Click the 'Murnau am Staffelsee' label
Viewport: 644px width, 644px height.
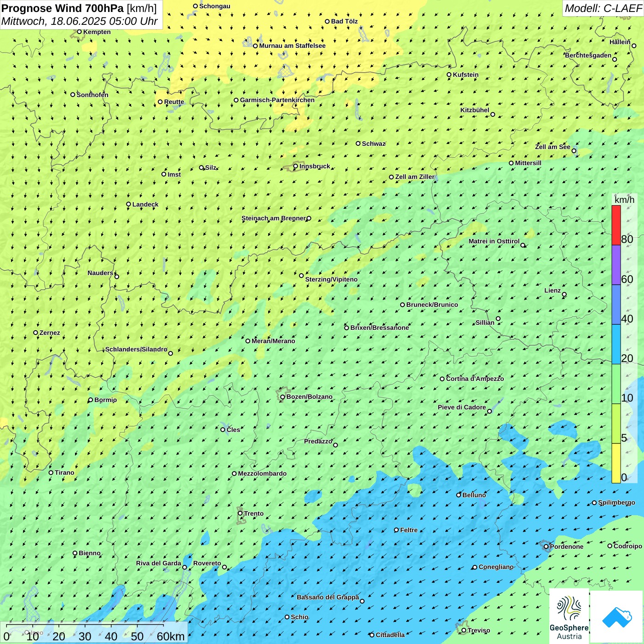tap(293, 46)
